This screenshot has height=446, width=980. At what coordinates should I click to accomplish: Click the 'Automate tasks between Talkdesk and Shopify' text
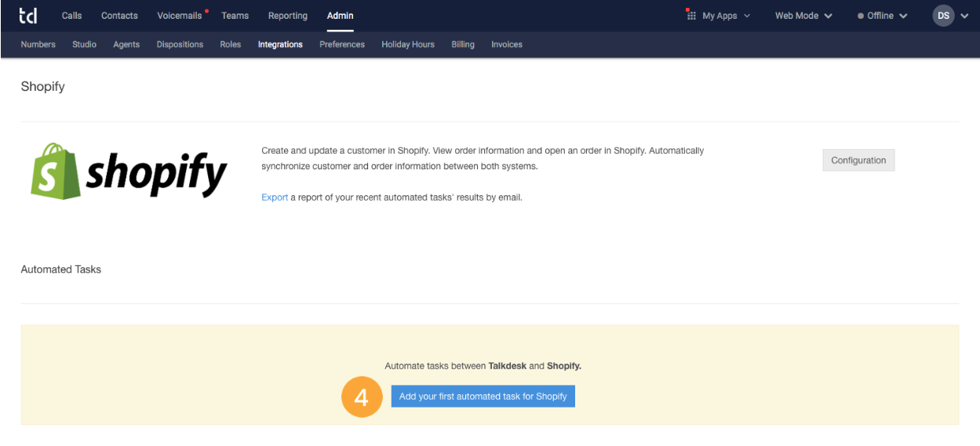point(483,366)
